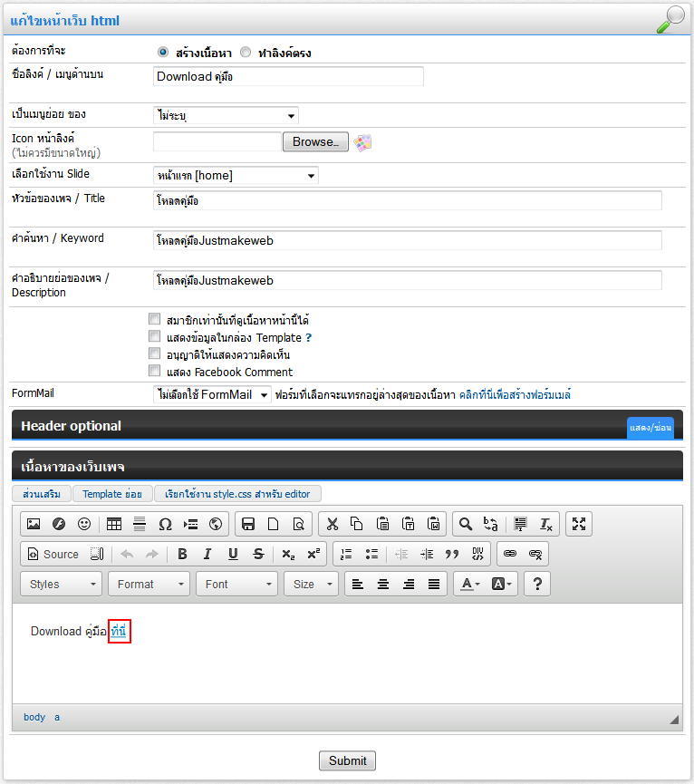This screenshot has width=694, height=784.
Task: Click the Browse button for icon upload
Action: 315,142
